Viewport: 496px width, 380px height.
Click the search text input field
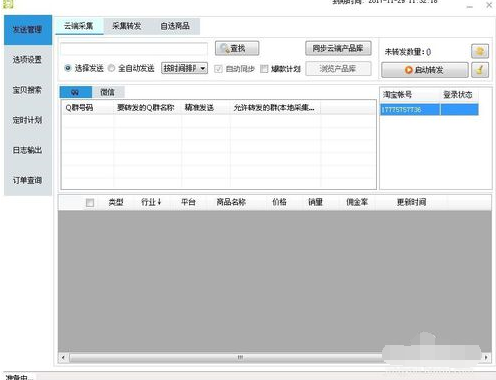click(x=134, y=49)
